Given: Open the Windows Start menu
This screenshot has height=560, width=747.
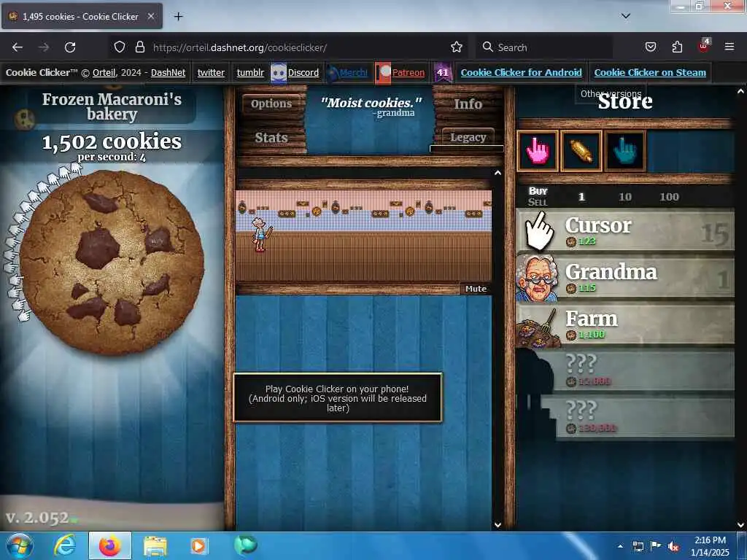Looking at the screenshot, I should [20, 545].
